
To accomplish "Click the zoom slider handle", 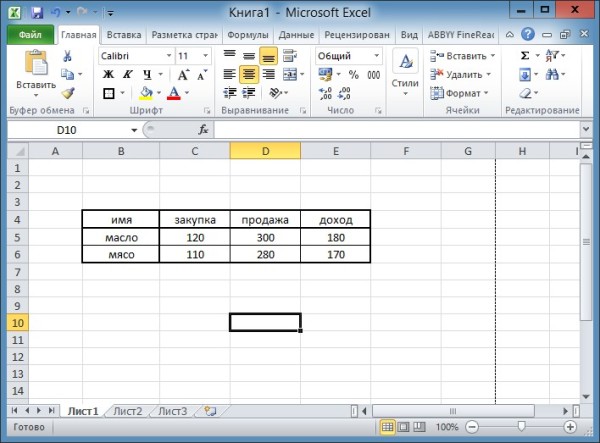I will pos(521,426).
